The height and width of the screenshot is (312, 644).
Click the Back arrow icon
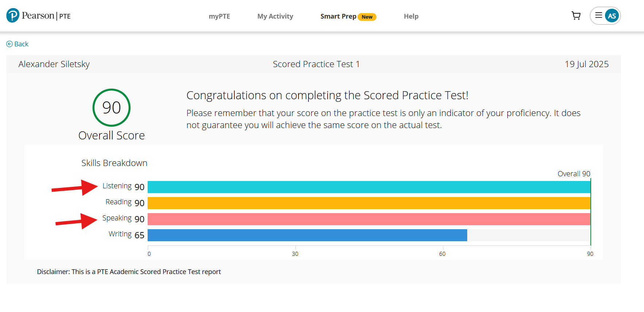pos(9,44)
